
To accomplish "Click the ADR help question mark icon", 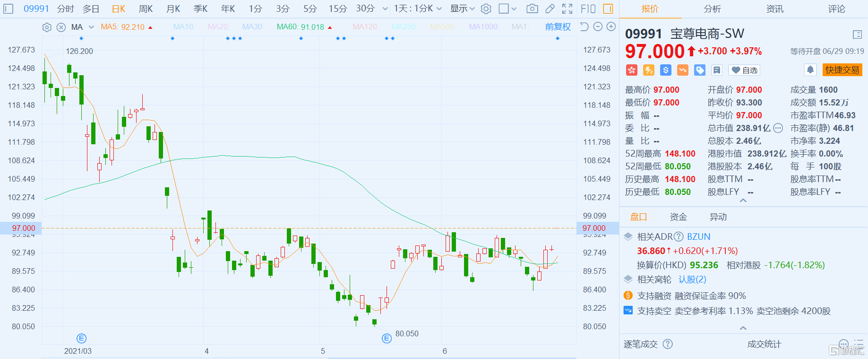I will pos(679,236).
